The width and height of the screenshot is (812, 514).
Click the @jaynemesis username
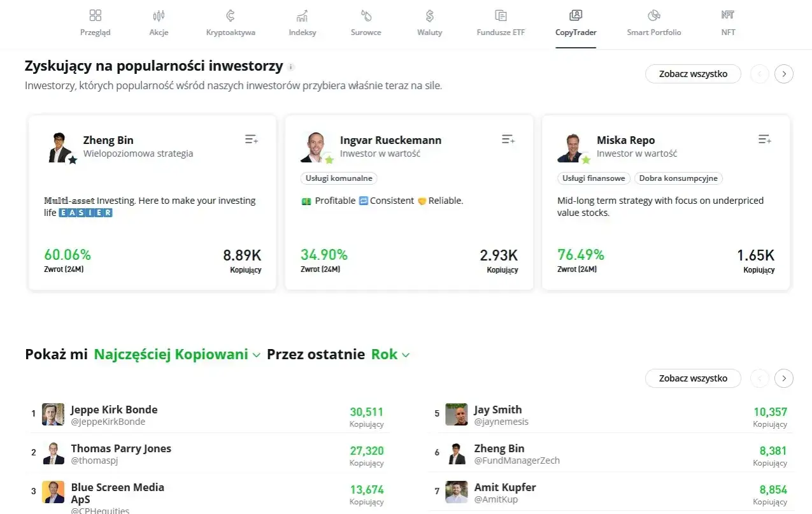pos(501,422)
